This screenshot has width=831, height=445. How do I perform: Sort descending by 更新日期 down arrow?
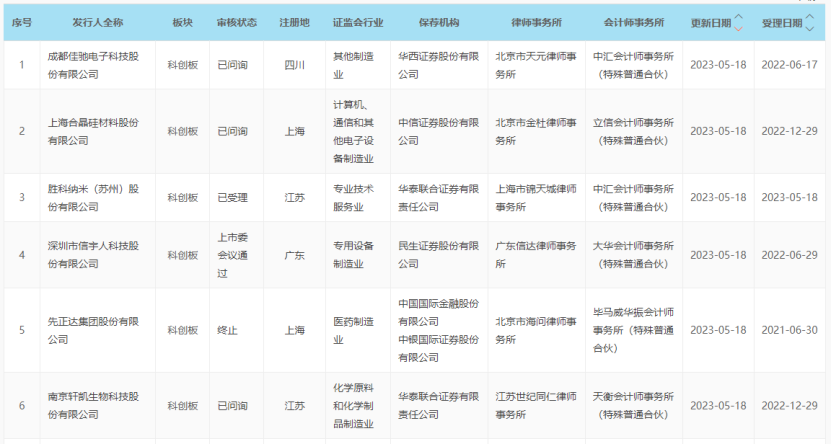click(x=738, y=29)
